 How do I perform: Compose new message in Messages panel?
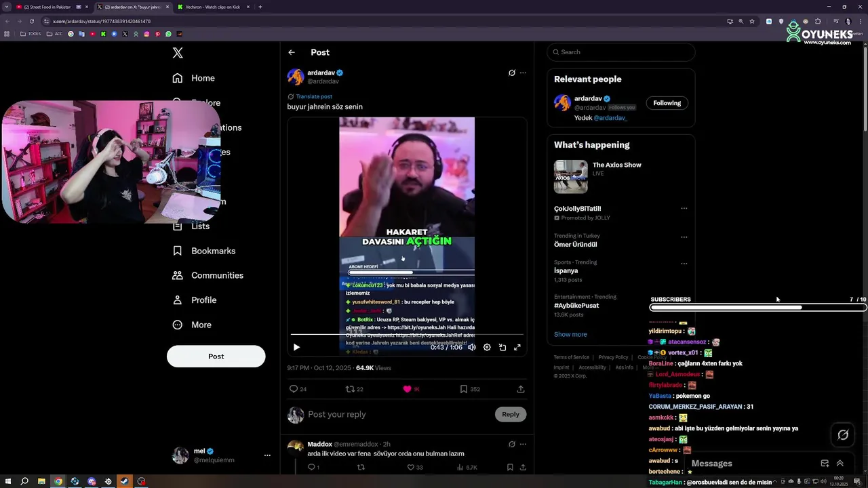825,464
